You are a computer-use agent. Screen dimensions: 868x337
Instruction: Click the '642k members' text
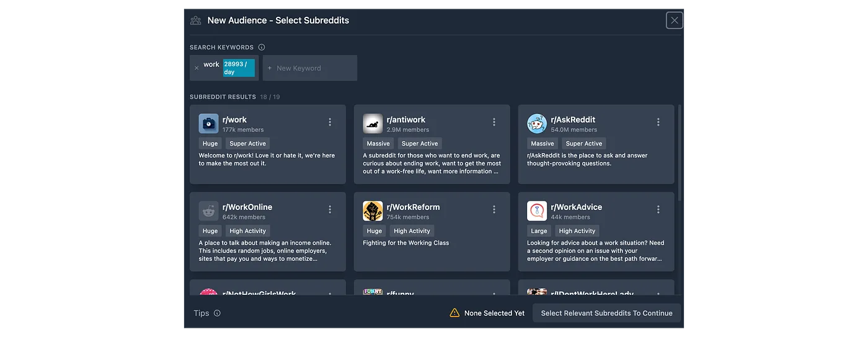[x=244, y=217]
